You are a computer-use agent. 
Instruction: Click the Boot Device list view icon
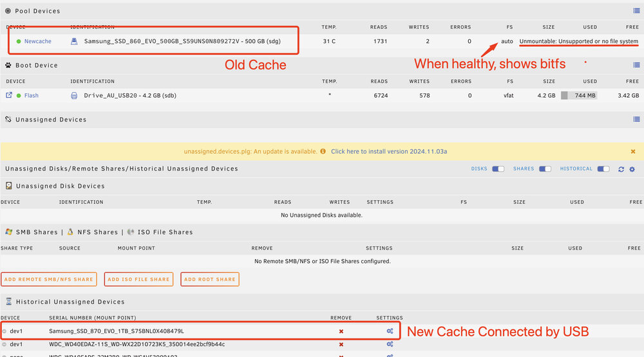pyautogui.click(x=636, y=65)
